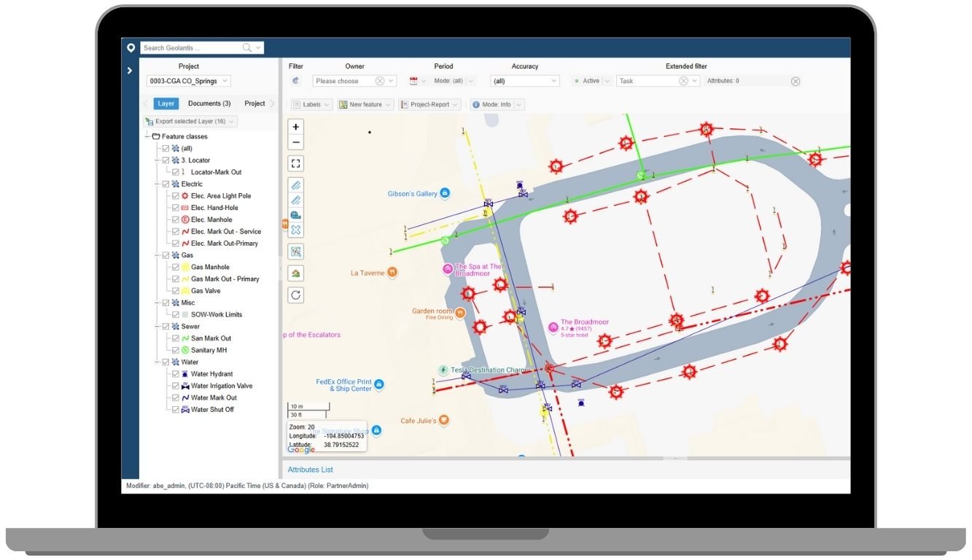
Task: Click the home extent map icon
Action: click(296, 273)
